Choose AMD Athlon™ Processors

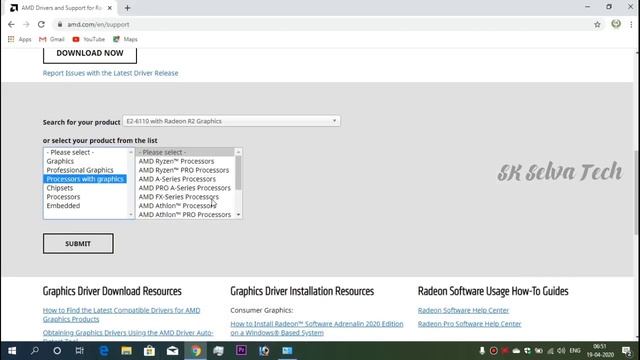coord(177,206)
